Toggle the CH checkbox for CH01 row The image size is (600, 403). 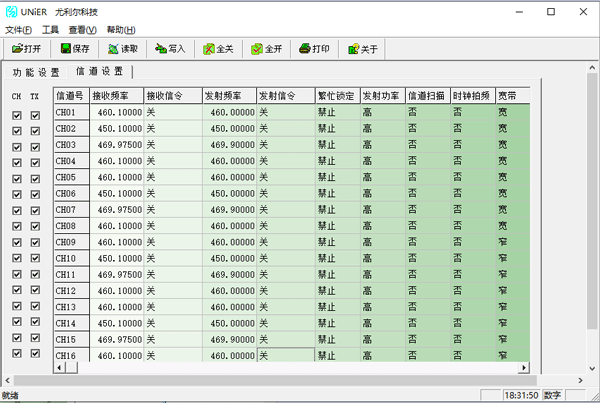(16, 116)
